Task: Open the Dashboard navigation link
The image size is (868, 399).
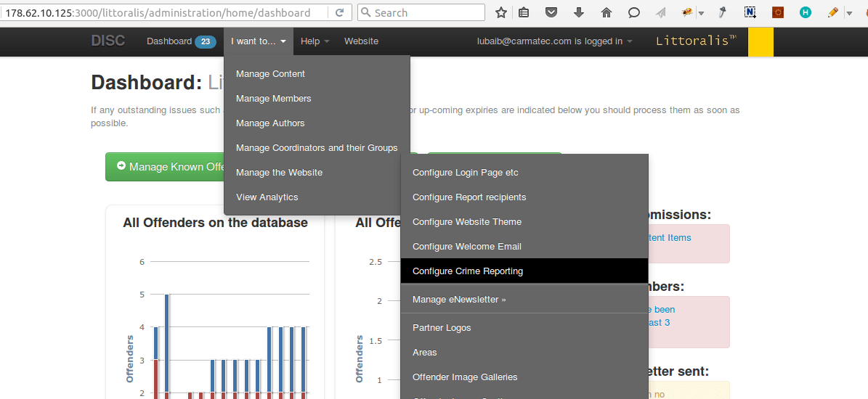Action: 169,41
